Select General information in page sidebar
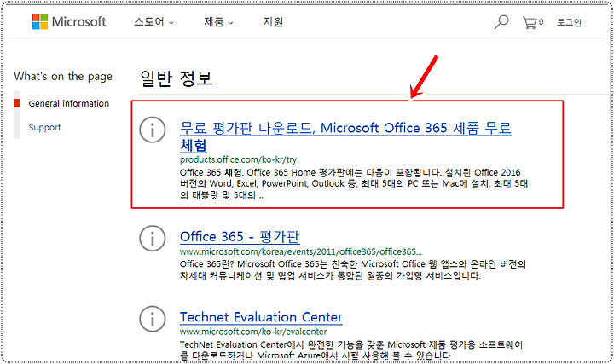614x364 pixels. point(69,103)
